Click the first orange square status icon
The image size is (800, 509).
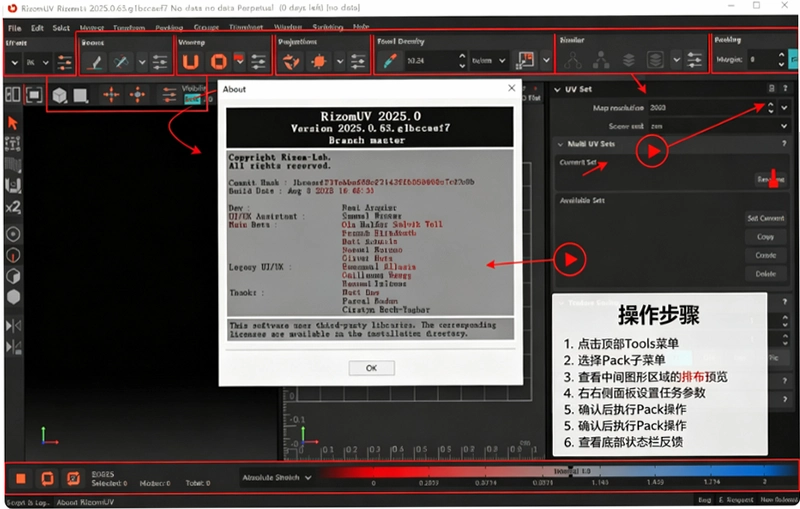click(x=21, y=478)
